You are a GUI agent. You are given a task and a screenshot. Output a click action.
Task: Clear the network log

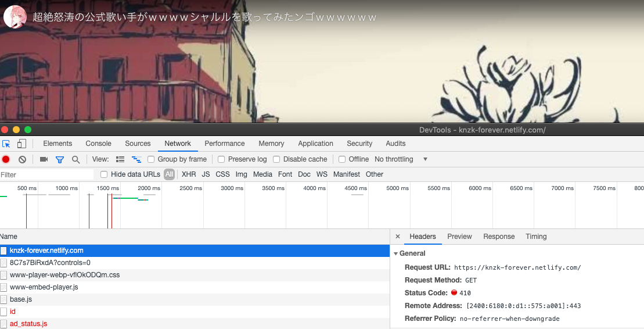tap(22, 159)
